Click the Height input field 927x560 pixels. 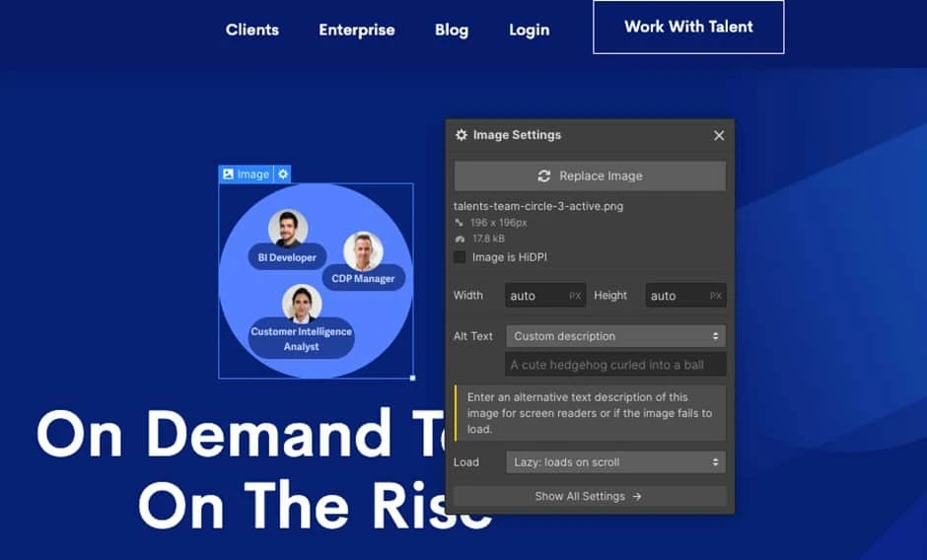(x=675, y=296)
